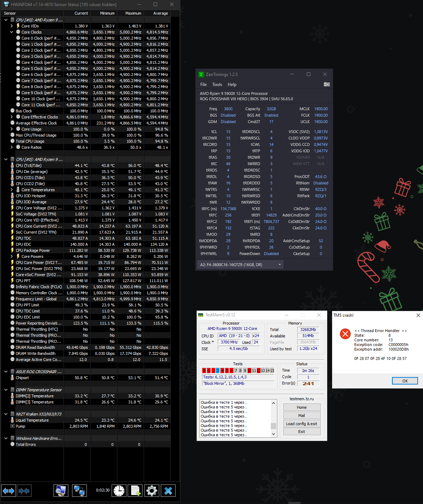
Task: Click the scroll down arrow in TestMem5 log
Action: coord(274,434)
